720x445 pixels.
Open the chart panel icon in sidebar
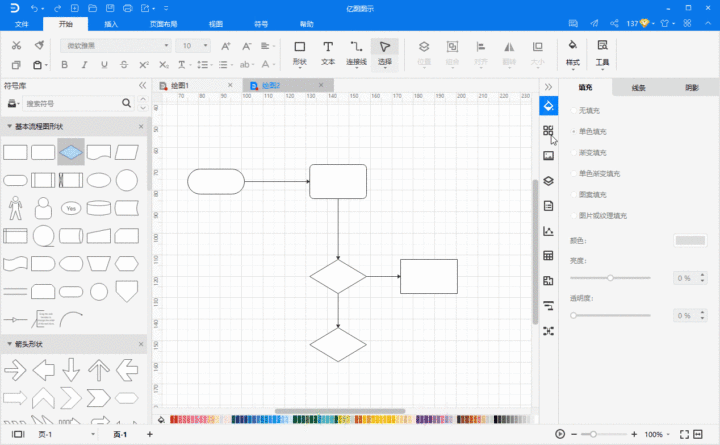pyautogui.click(x=548, y=231)
